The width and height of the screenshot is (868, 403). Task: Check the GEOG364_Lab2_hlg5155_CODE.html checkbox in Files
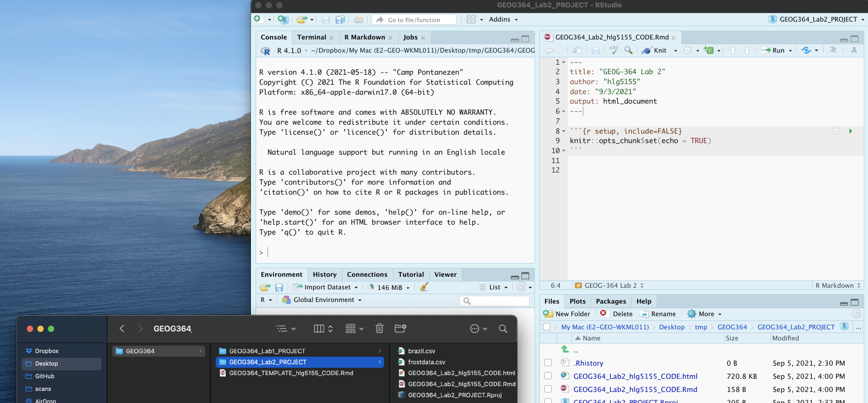(x=548, y=376)
